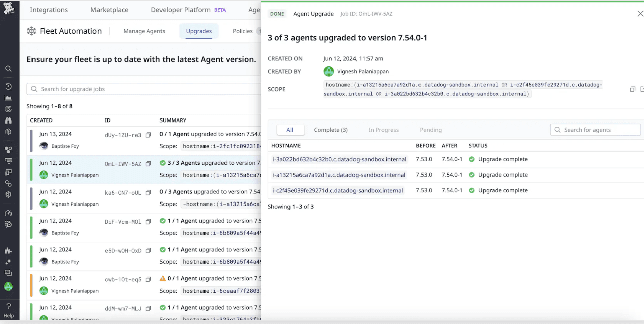The image size is (644, 324).
Task: Click the chat bubbles icon in sidebar
Action: (8, 273)
